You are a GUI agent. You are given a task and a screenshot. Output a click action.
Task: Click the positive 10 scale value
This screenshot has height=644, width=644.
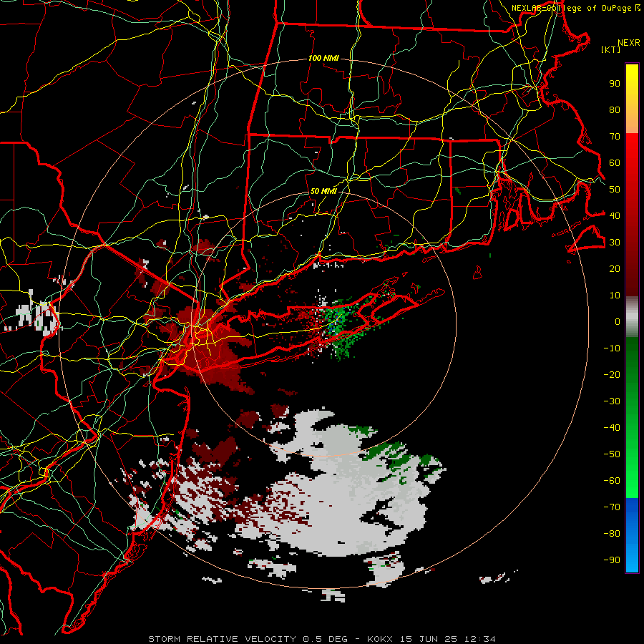[615, 296]
